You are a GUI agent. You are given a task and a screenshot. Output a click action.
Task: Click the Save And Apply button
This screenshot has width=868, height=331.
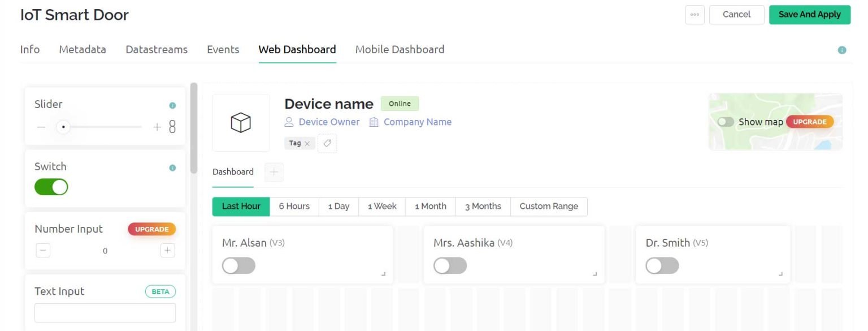click(809, 15)
